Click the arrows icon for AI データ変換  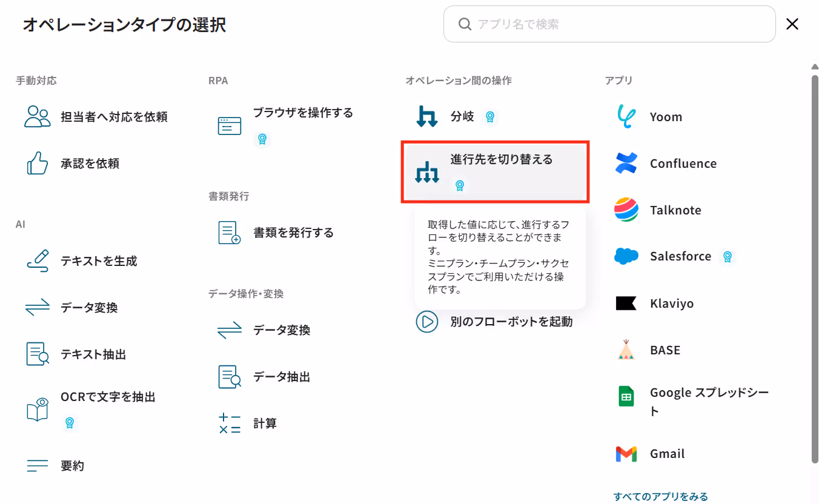point(38,307)
